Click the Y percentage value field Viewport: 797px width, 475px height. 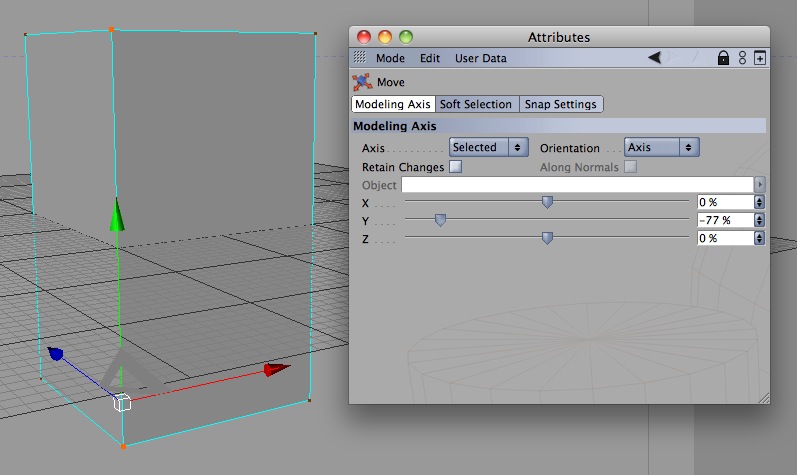pyautogui.click(x=725, y=220)
